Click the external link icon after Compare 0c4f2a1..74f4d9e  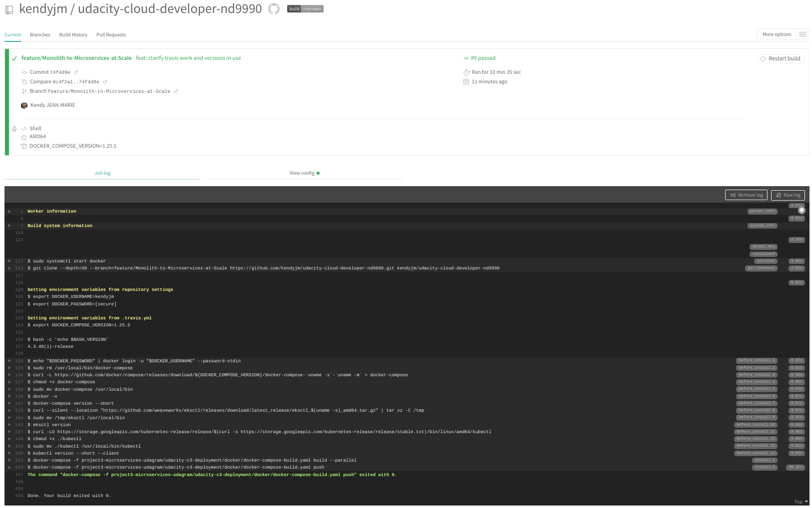tap(105, 82)
